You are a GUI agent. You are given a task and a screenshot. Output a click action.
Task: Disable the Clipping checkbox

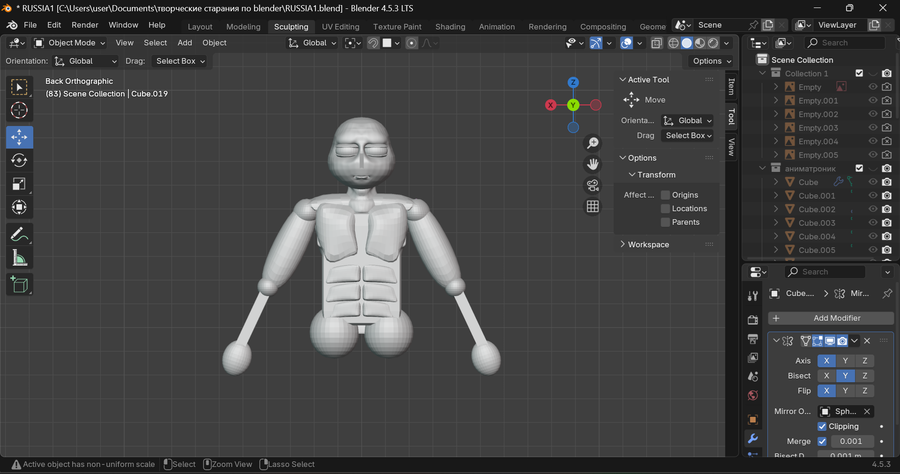click(x=822, y=426)
